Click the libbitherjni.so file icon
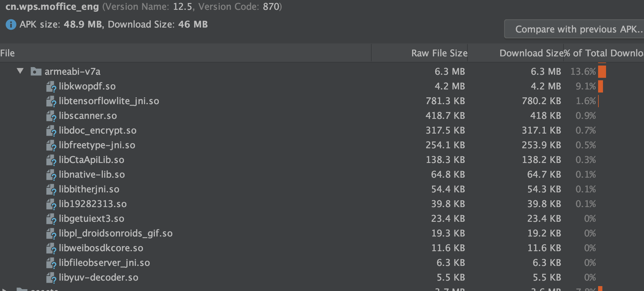 coord(51,190)
